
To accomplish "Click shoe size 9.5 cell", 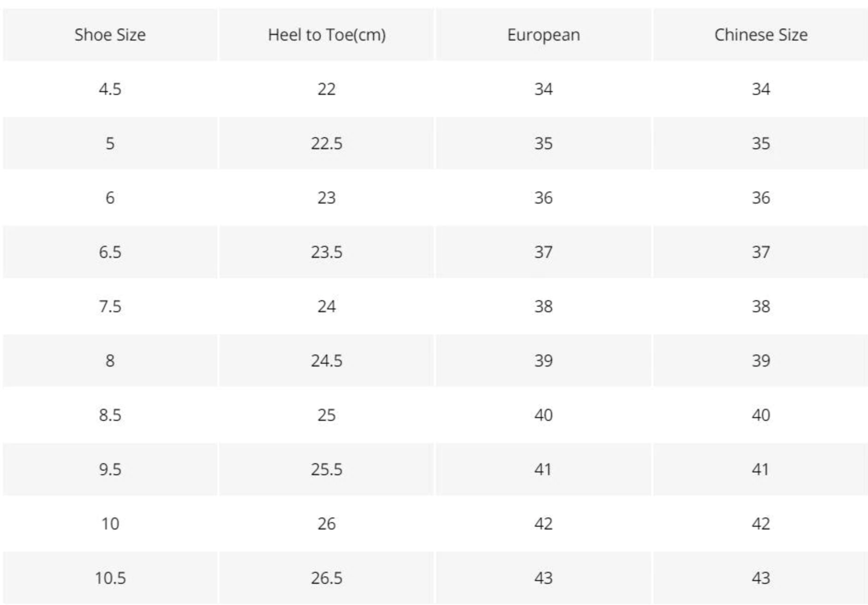I will click(x=110, y=469).
